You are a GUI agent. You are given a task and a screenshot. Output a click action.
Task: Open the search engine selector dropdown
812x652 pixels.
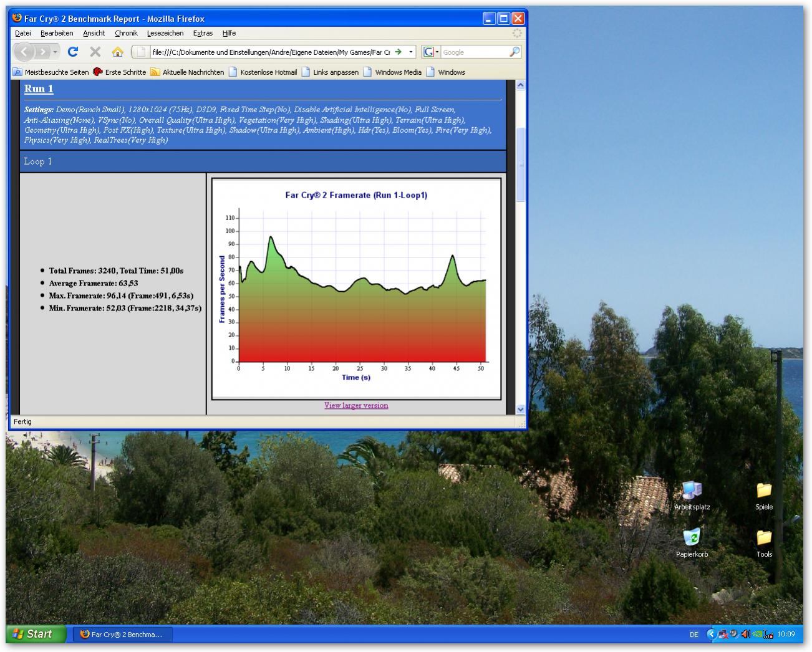(431, 52)
